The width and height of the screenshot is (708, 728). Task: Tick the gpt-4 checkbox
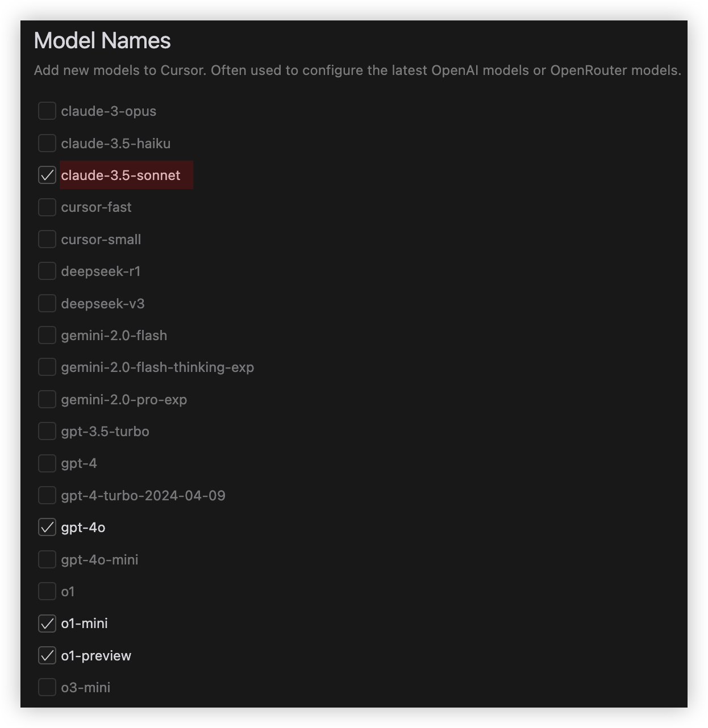pos(47,463)
